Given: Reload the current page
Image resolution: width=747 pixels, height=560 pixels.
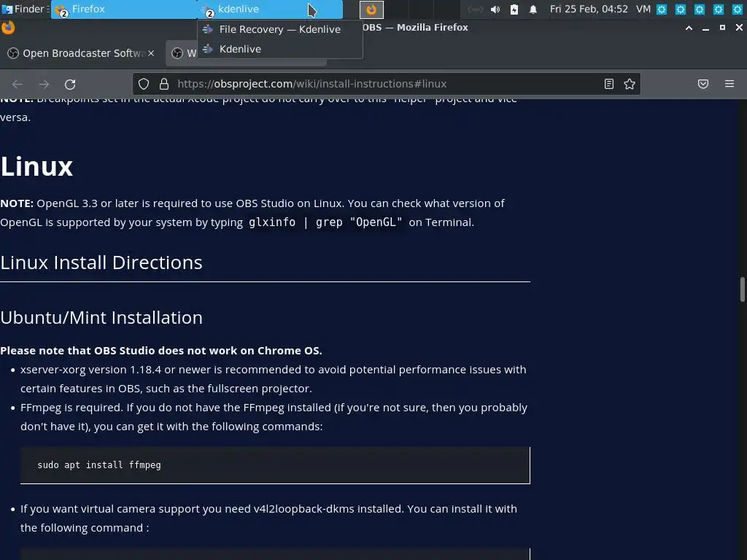Looking at the screenshot, I should pyautogui.click(x=70, y=85).
